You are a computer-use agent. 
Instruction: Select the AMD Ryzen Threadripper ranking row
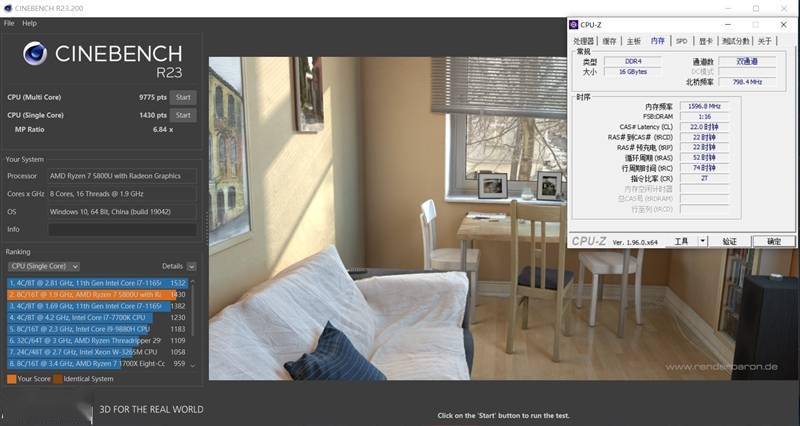[97, 340]
